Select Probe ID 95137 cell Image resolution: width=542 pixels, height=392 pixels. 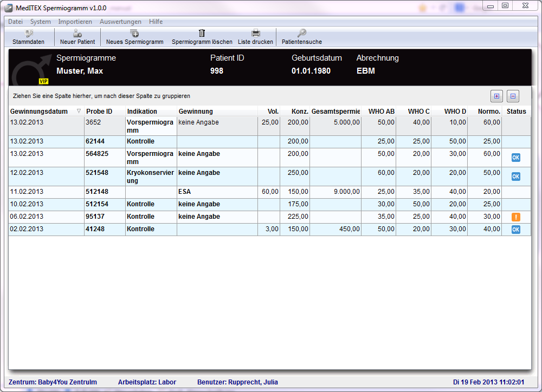(105, 217)
